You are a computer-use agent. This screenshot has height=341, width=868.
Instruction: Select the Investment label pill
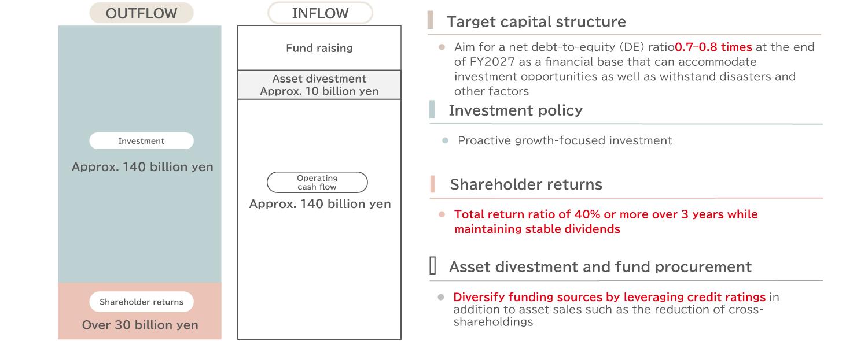pyautogui.click(x=141, y=141)
